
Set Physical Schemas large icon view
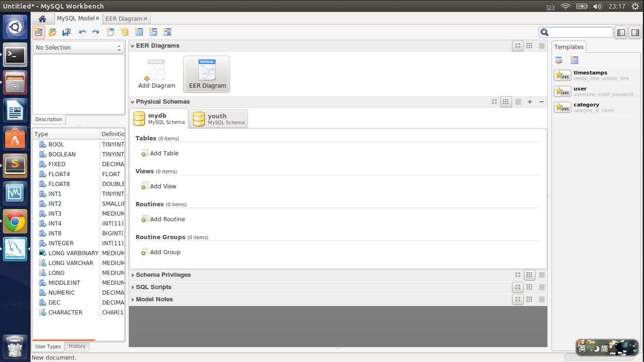pyautogui.click(x=494, y=102)
